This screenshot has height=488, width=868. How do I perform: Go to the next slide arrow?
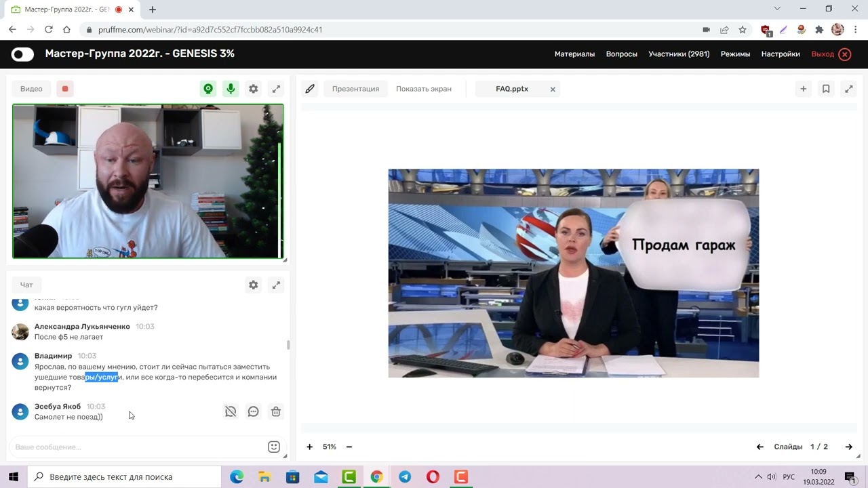point(848,447)
